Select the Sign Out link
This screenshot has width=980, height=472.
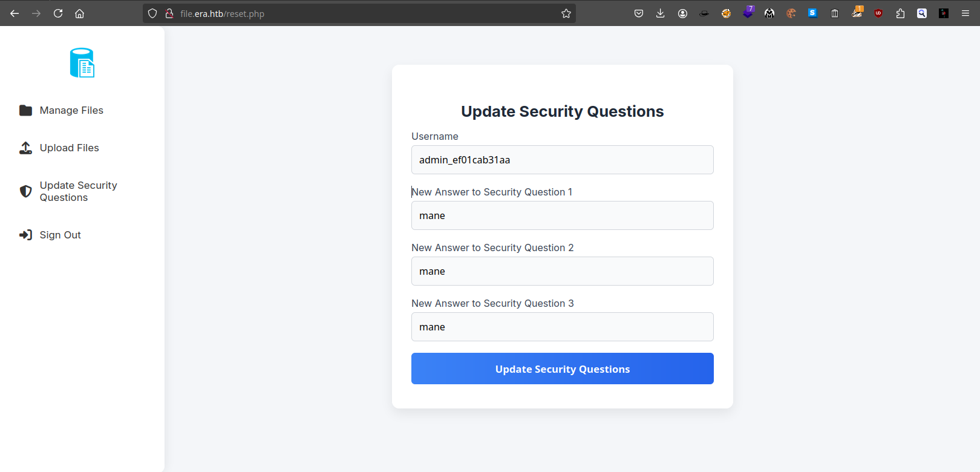tap(60, 235)
